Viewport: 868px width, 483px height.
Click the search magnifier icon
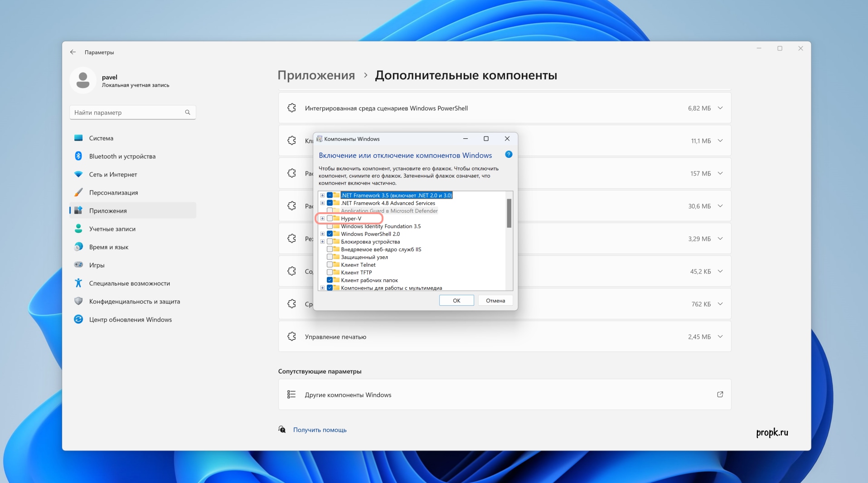[x=188, y=112]
